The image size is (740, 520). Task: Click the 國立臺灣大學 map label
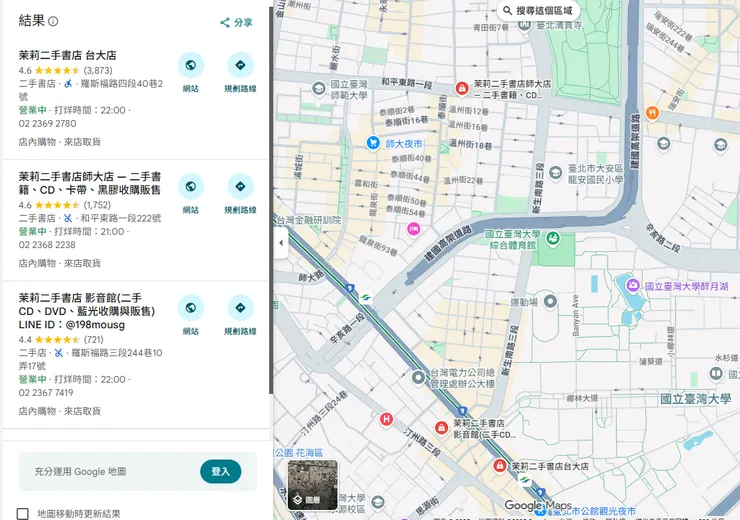[x=695, y=399]
